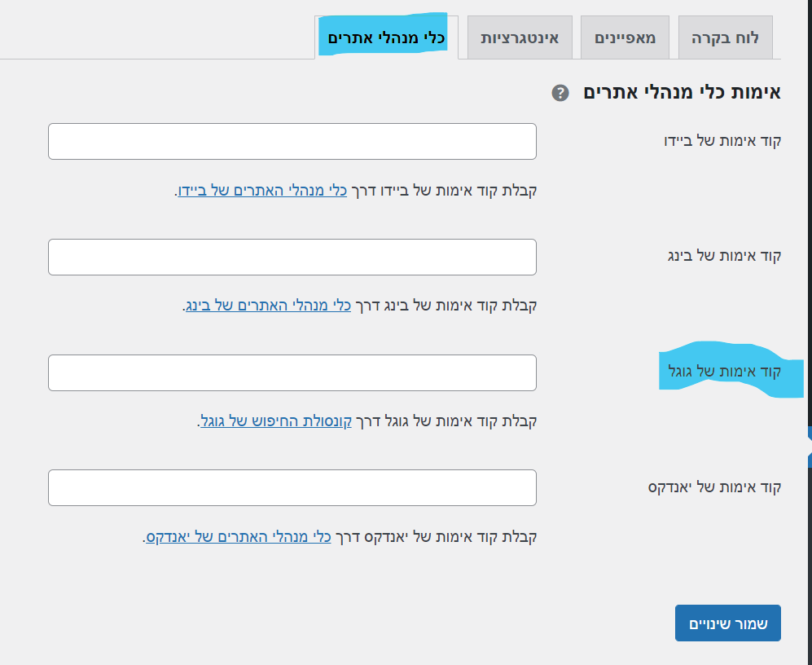Click the שמור שינויים button
This screenshot has width=812, height=665.
coord(727,623)
